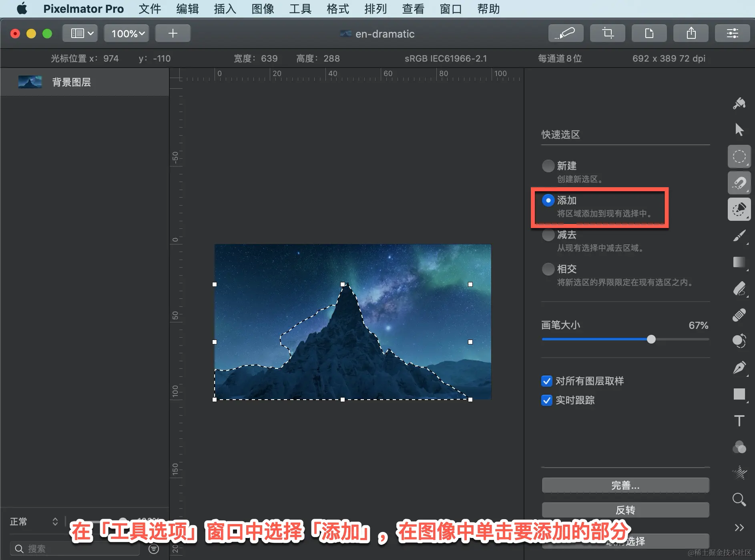Click the plus Insert toolbar button
The width and height of the screenshot is (755, 560).
point(173,33)
